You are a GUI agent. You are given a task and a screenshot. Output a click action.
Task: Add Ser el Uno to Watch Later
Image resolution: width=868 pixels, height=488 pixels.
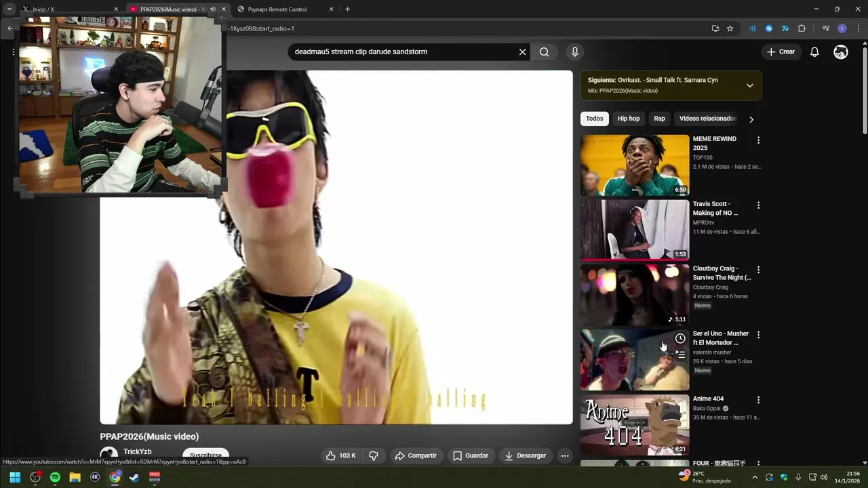[x=680, y=338]
